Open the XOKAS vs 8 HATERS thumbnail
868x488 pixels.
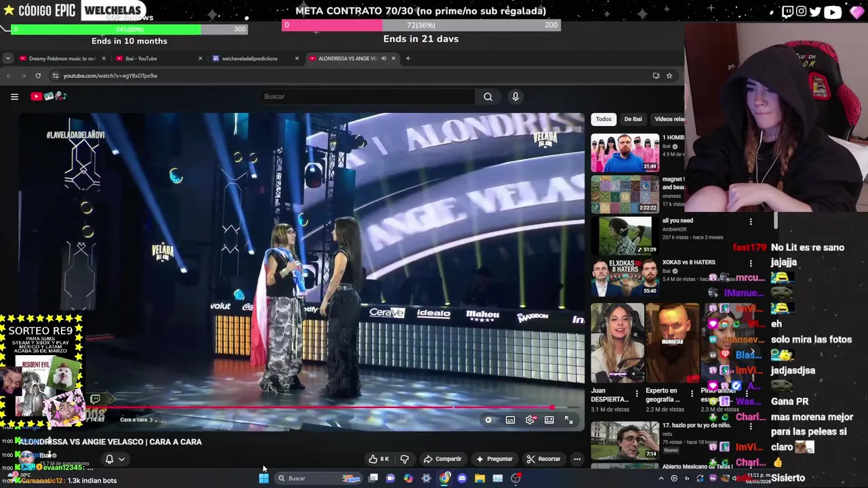coord(625,277)
